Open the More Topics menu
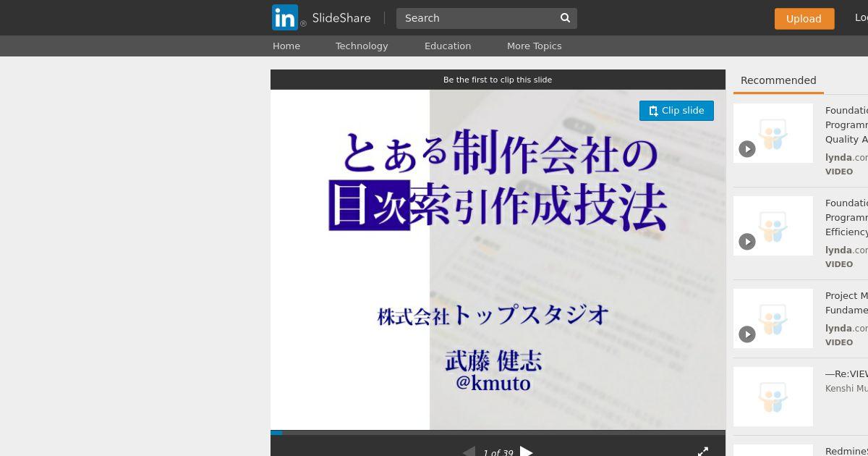This screenshot has height=456, width=868. click(x=534, y=46)
